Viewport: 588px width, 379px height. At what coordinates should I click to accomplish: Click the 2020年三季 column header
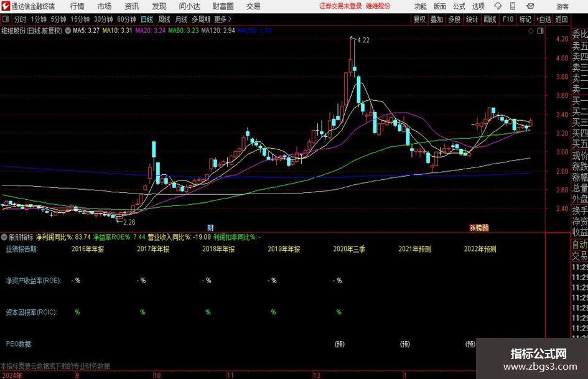[349, 249]
